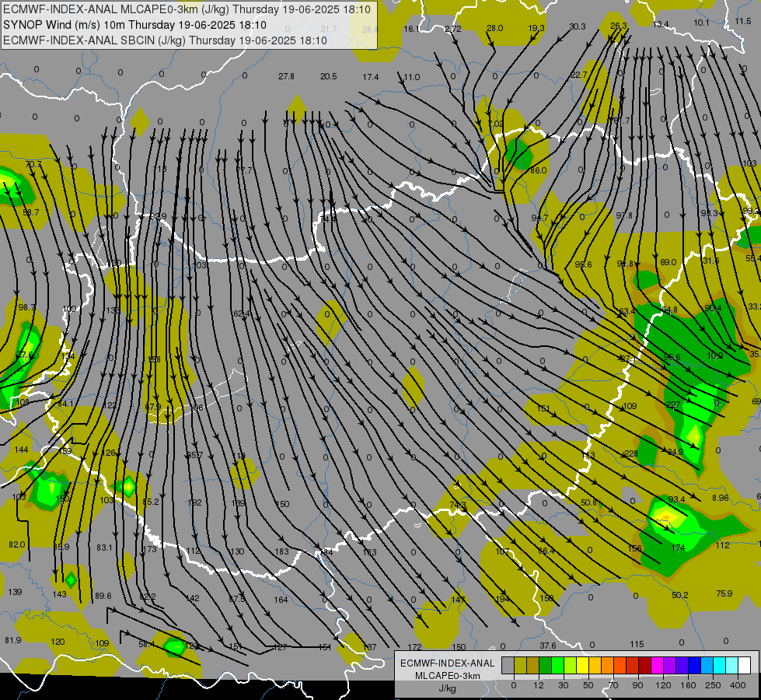Click the map value 194
Viewport: 761px width, 700px height.
502,599
